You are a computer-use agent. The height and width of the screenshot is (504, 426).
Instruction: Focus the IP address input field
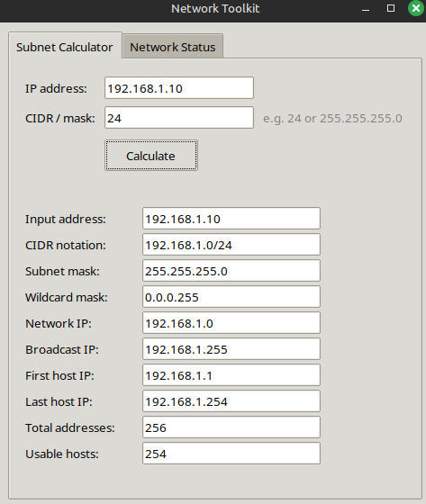[x=179, y=88]
